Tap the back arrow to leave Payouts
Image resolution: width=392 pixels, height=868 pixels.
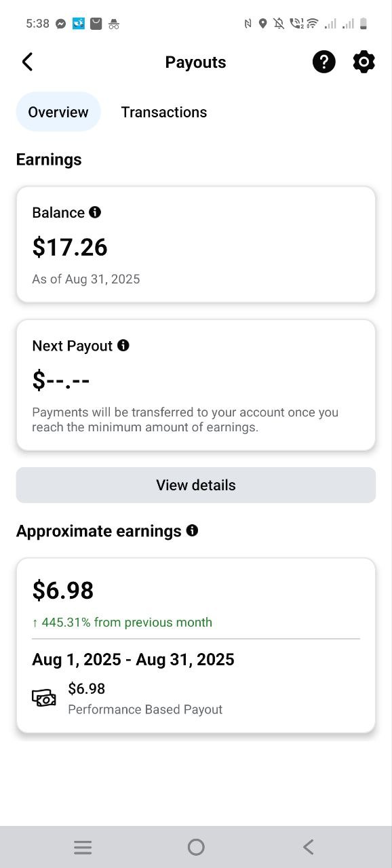(x=27, y=61)
